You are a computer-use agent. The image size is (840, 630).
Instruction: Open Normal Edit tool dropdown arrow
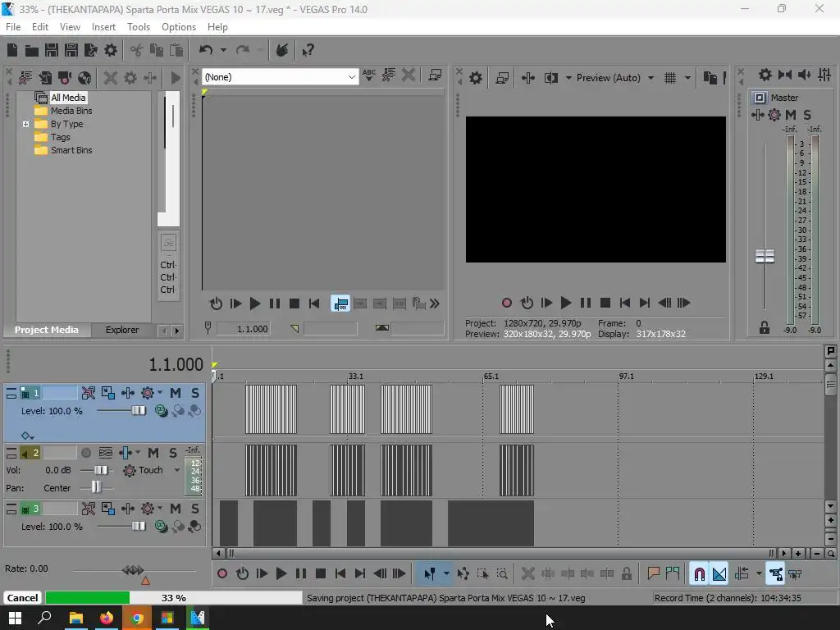click(446, 573)
